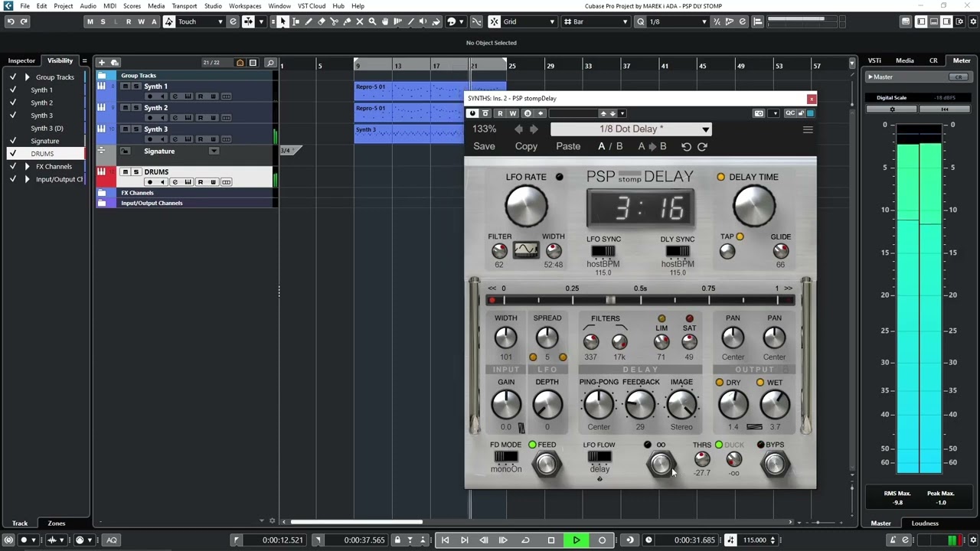The image size is (980, 551).
Task: Open track search magnifier icon
Action: click(x=270, y=62)
